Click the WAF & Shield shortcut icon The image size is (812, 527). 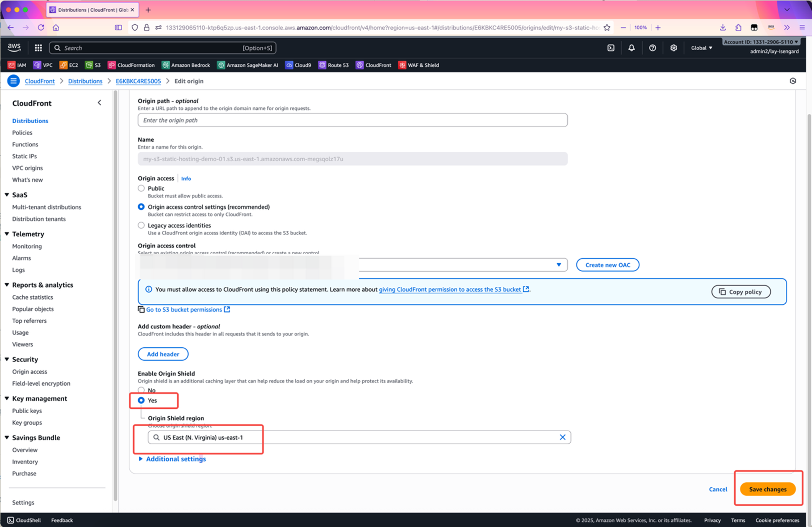pyautogui.click(x=402, y=65)
